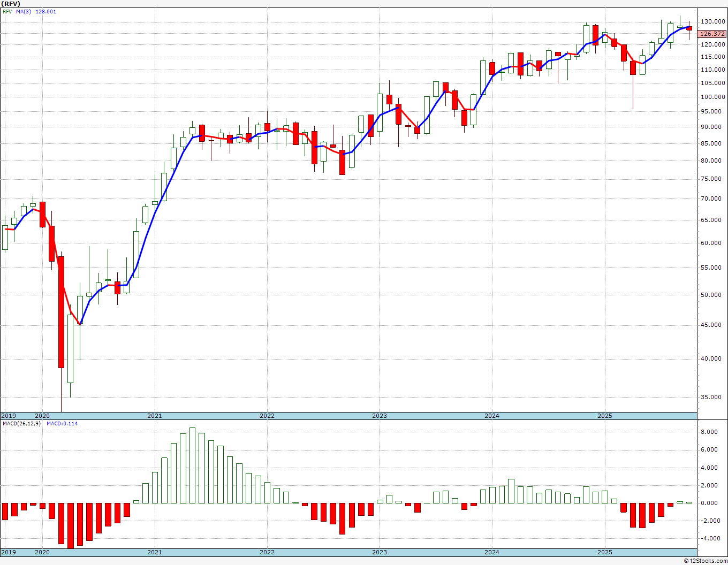Image resolution: width=728 pixels, height=565 pixels.
Task: Select 2020 on the price chart time axis
Action: point(42,416)
